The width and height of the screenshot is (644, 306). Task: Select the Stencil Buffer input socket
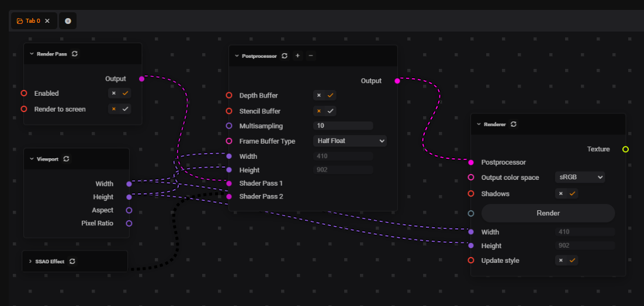[x=229, y=111]
